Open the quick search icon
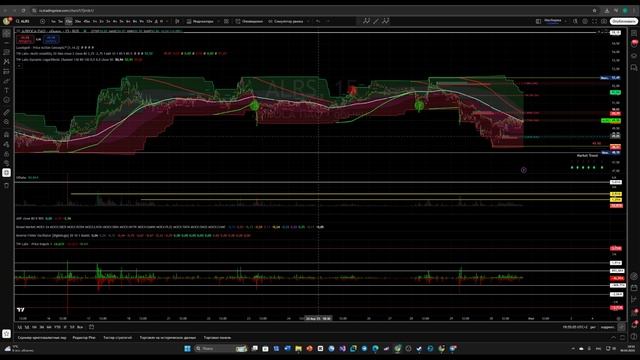Image resolution: width=640 pixels, height=360 pixels. 575,21
